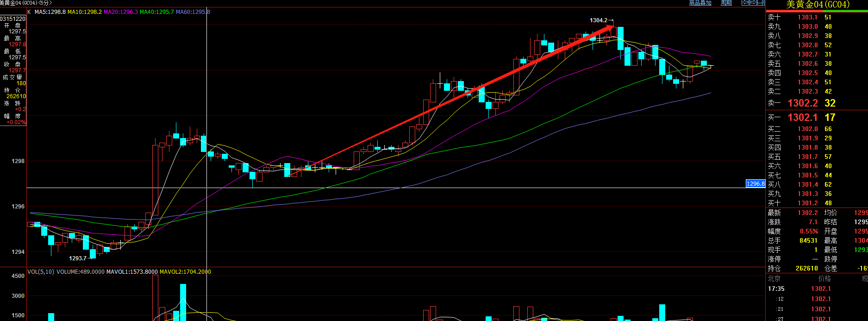Screen dimensions: 868x321
Task: Open the 周期 period link
Action: point(726,3)
